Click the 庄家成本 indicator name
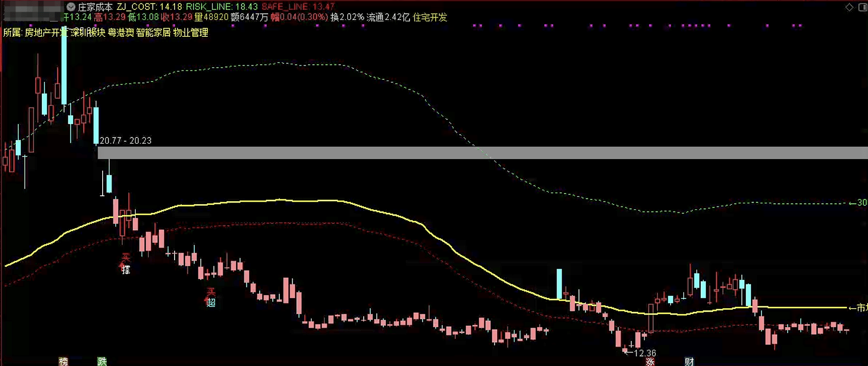 coord(95,7)
